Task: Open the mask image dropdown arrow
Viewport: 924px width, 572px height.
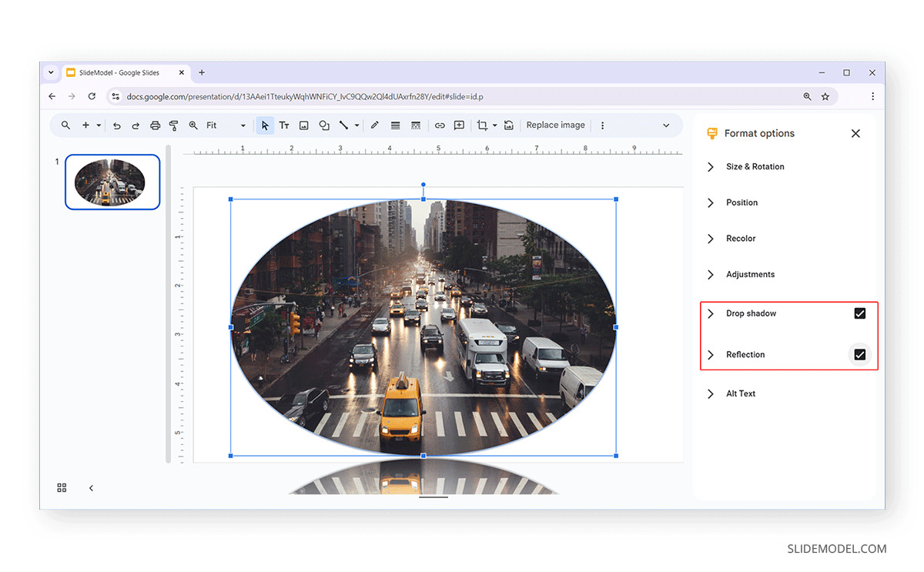Action: 495,125
